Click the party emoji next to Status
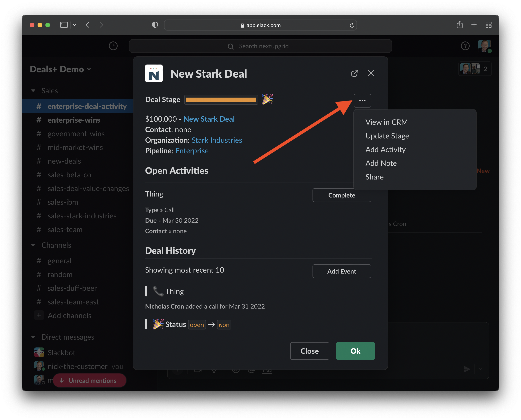 click(x=158, y=324)
